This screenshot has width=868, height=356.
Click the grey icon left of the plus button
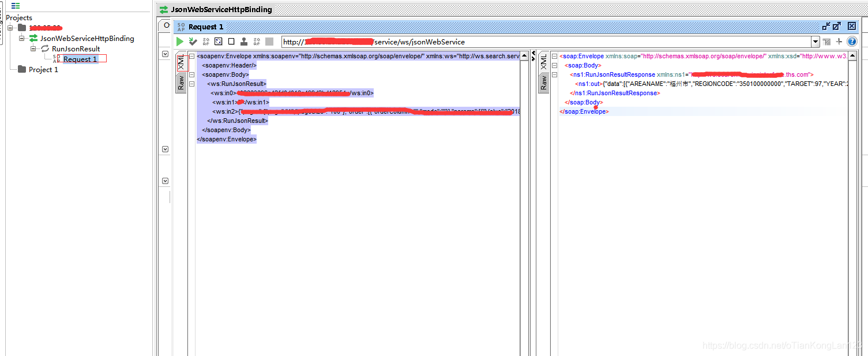(x=826, y=42)
